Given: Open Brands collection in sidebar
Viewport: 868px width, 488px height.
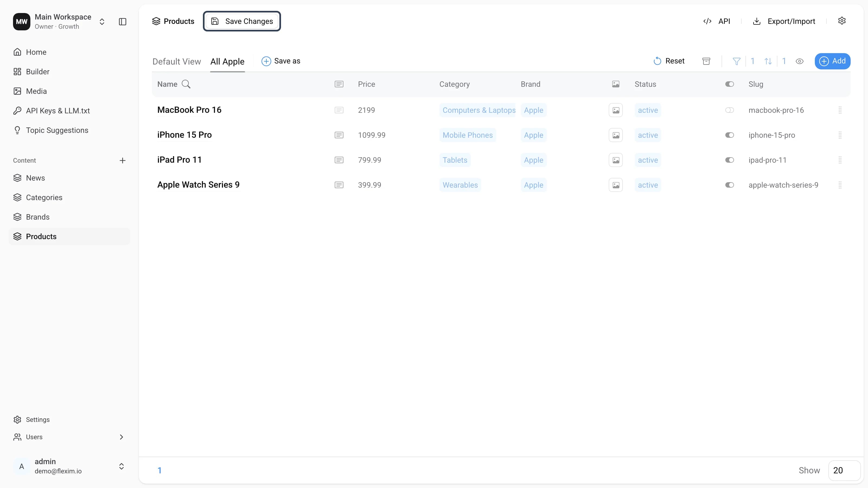Looking at the screenshot, I should coord(69,217).
